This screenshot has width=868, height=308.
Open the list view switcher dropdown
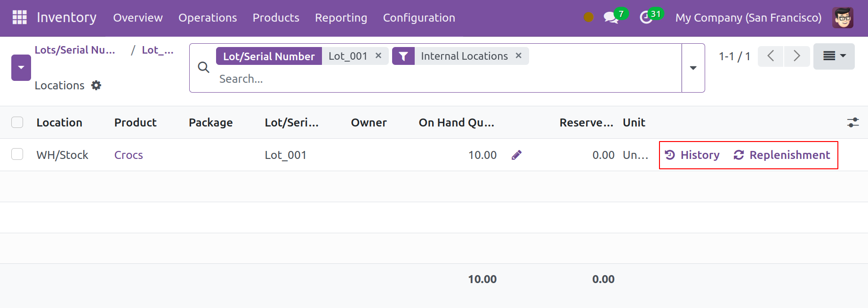click(834, 56)
